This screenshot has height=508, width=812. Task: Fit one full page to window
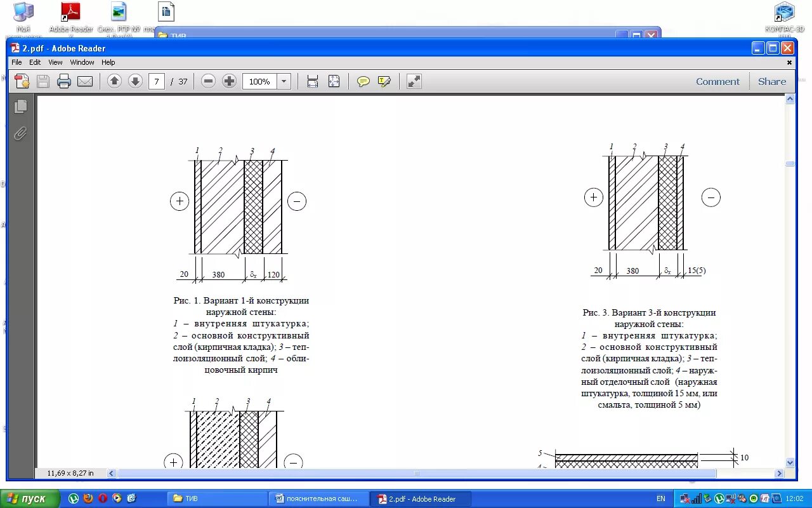(334, 81)
